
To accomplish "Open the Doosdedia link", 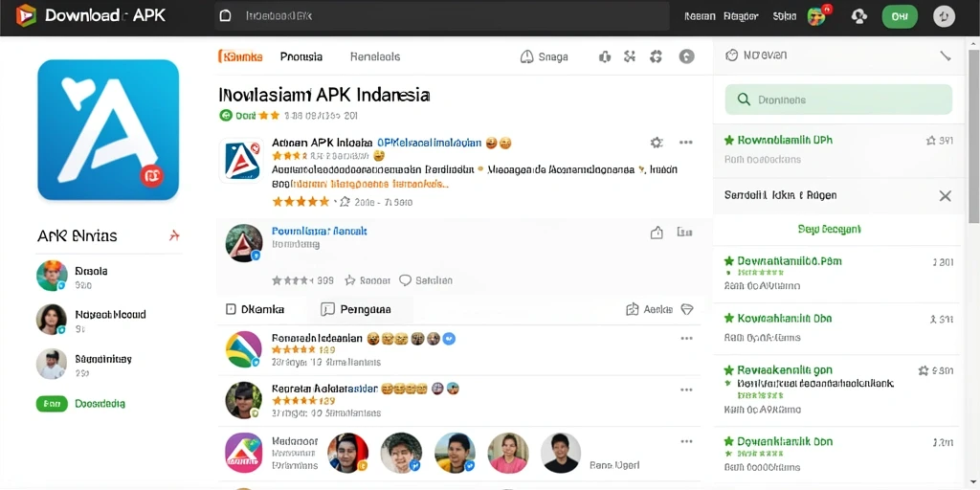I will pos(100,404).
